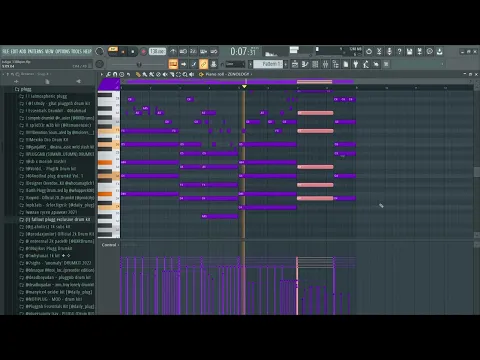Image resolution: width=480 pixels, height=360 pixels.
Task: Click arrow left of Pattern 1 selector
Action: (250, 64)
